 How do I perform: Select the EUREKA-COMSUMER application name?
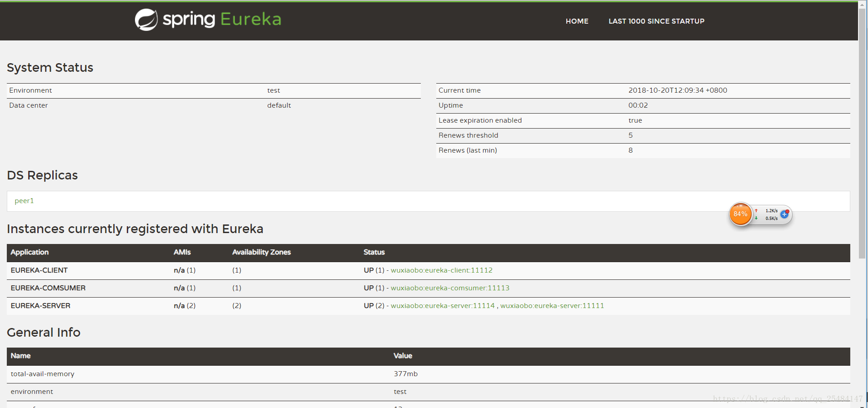point(48,288)
